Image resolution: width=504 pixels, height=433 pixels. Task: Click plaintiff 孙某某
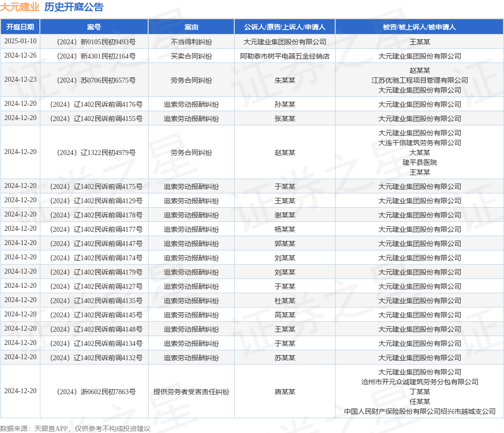pyautogui.click(x=285, y=104)
